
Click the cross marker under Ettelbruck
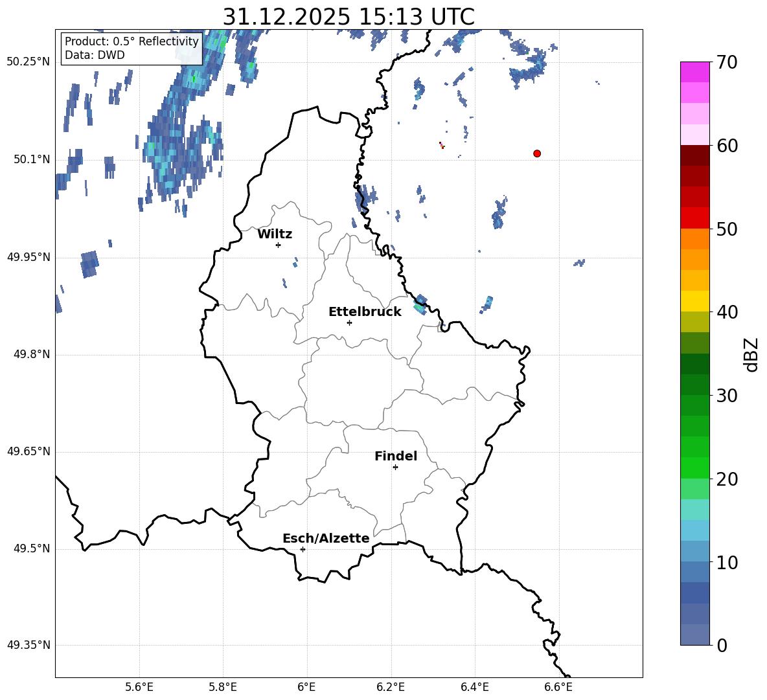tap(349, 322)
